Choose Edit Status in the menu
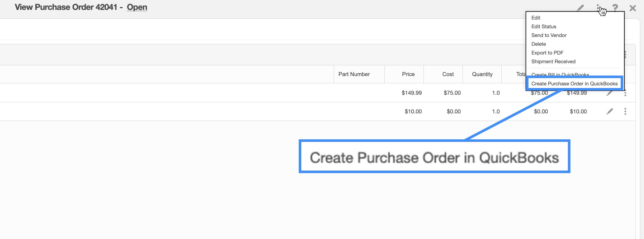Screen dimensions: 644x239 pos(544,27)
